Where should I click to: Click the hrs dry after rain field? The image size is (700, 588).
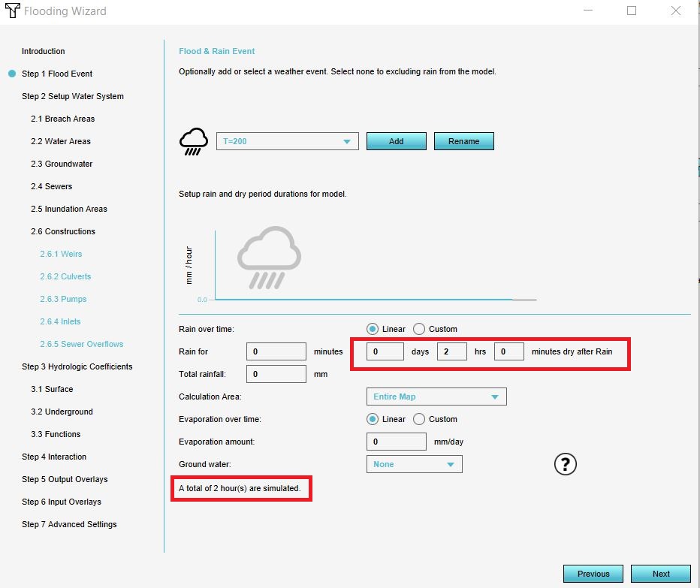click(x=451, y=351)
